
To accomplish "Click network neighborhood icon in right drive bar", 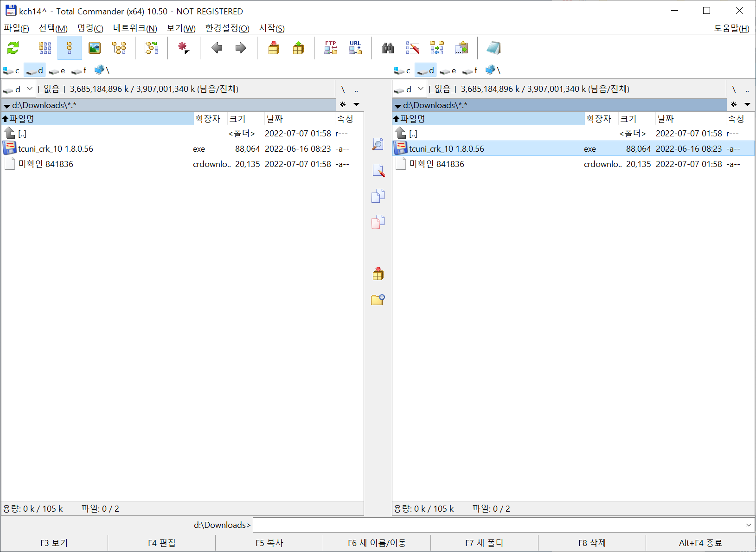I will point(493,71).
